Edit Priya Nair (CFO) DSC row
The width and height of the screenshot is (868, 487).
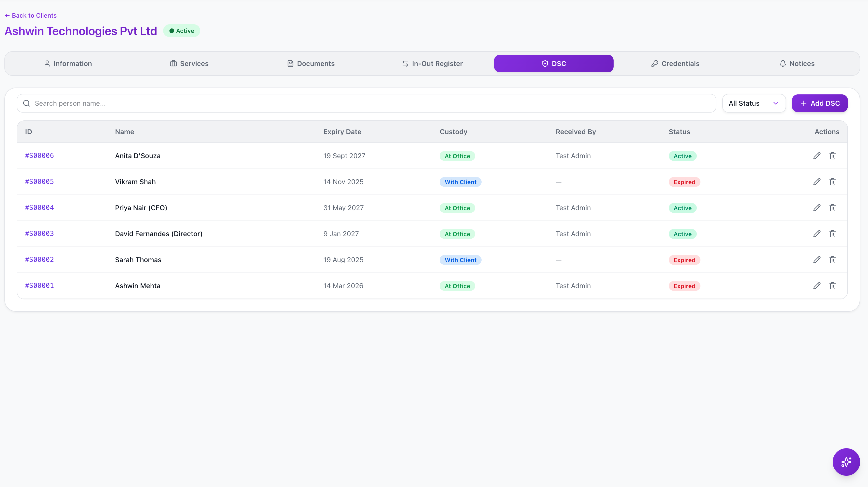[x=817, y=208]
